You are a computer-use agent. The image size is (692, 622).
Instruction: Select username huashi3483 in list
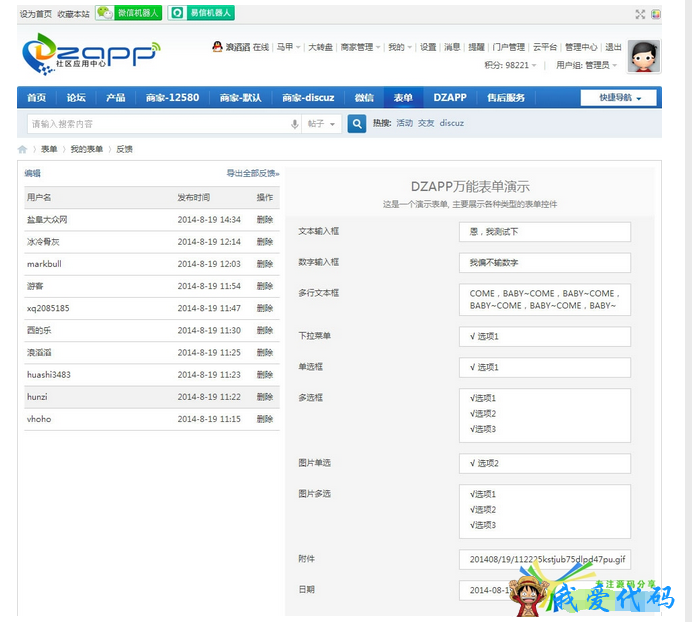[49, 375]
